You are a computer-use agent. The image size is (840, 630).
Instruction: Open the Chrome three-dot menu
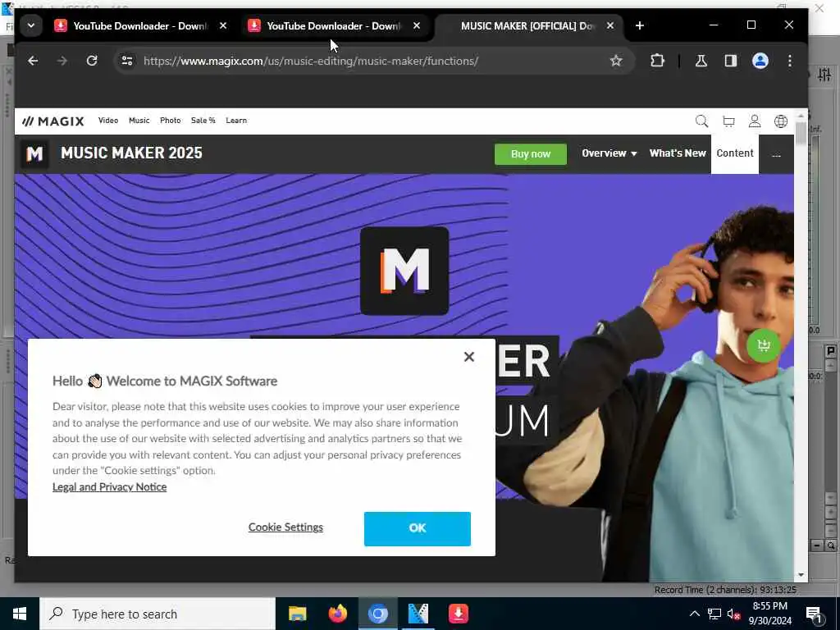coord(790,61)
